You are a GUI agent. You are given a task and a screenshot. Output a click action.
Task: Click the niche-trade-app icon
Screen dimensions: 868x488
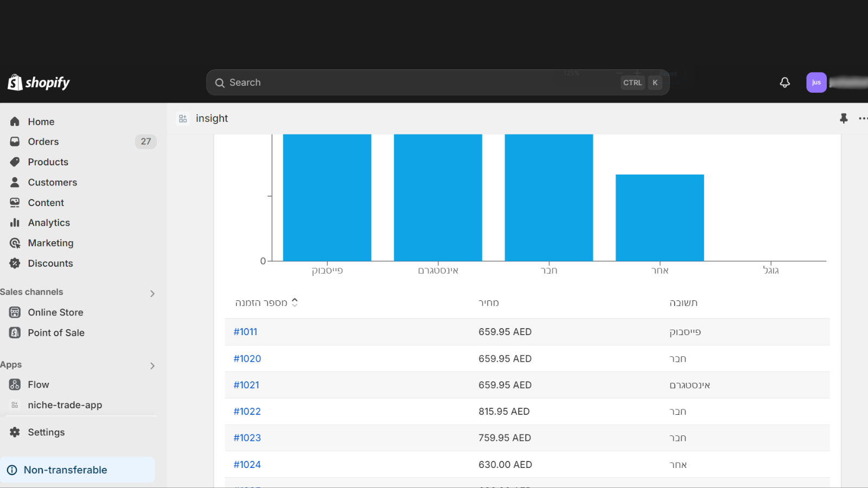[15, 405]
